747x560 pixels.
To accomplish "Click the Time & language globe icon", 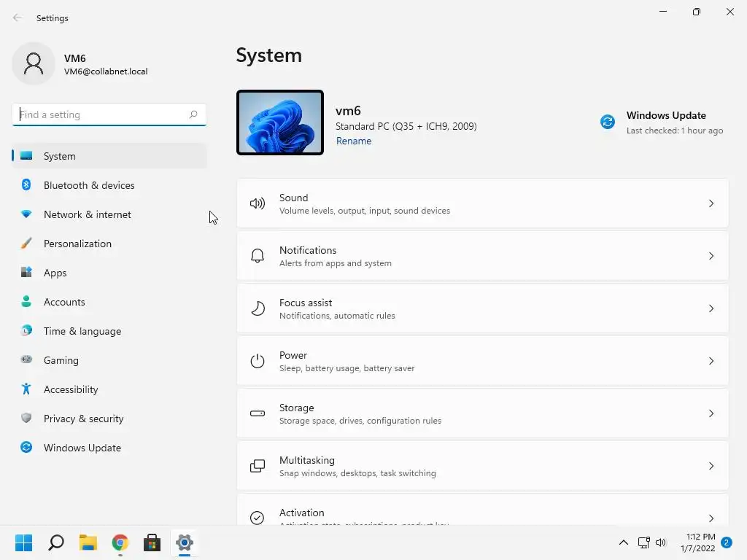I will (x=26, y=330).
